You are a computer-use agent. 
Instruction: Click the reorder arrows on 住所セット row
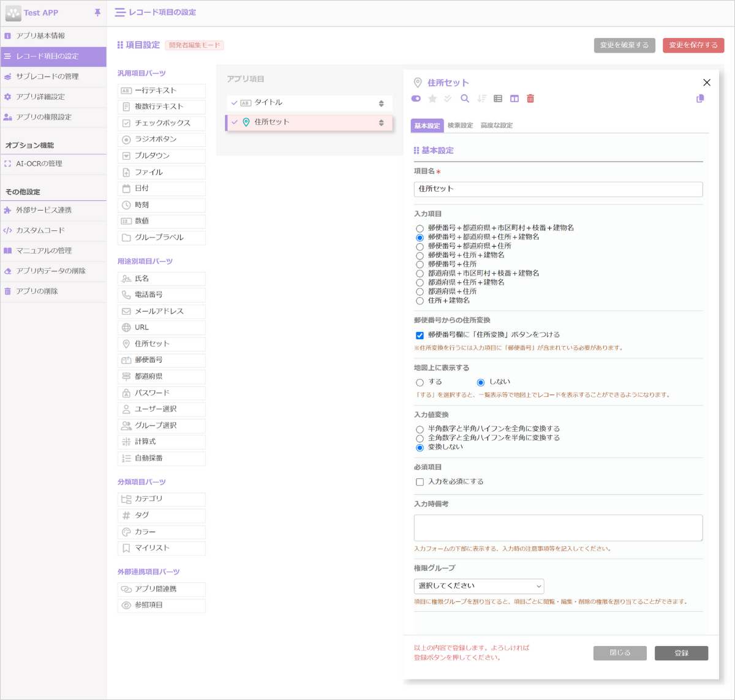[381, 122]
